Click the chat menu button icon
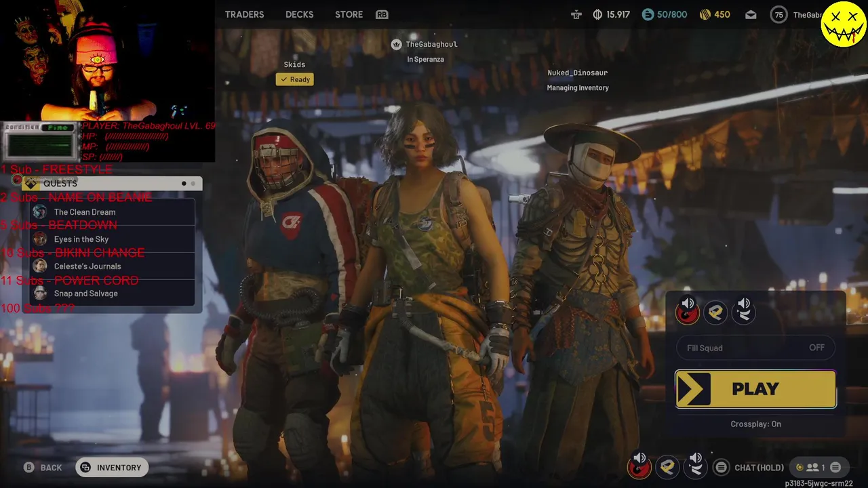 coord(721,468)
